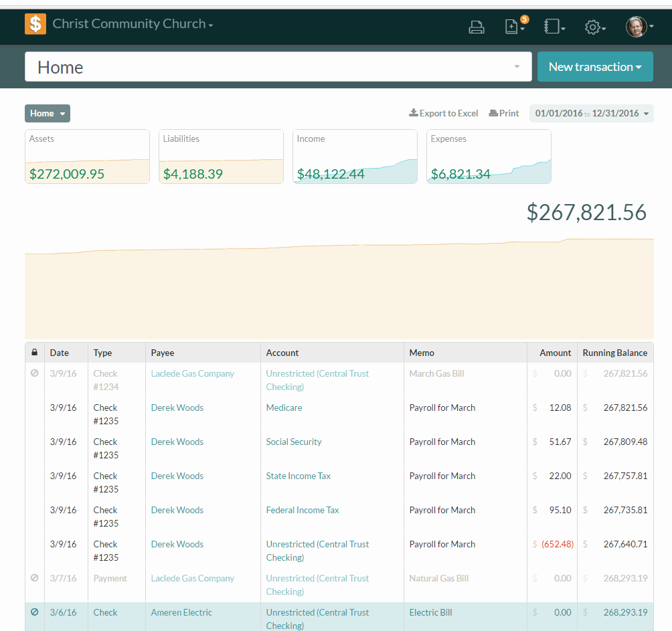Click the printer icon in top bar
Viewport: 672px width, 631px height.
tap(476, 27)
